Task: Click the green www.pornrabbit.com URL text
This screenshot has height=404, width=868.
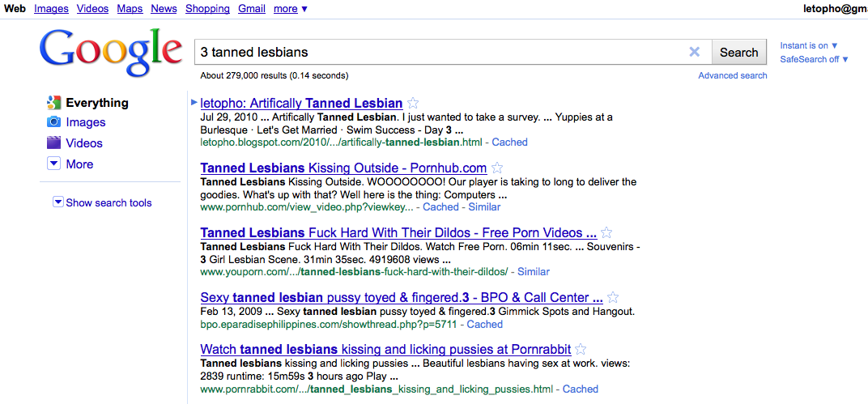Action: [x=377, y=389]
